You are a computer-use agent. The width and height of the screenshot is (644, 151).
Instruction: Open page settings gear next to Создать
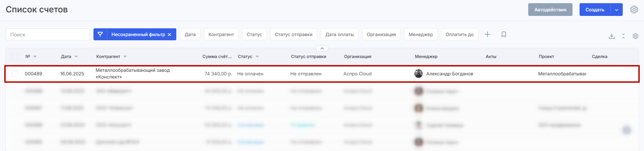point(634,10)
